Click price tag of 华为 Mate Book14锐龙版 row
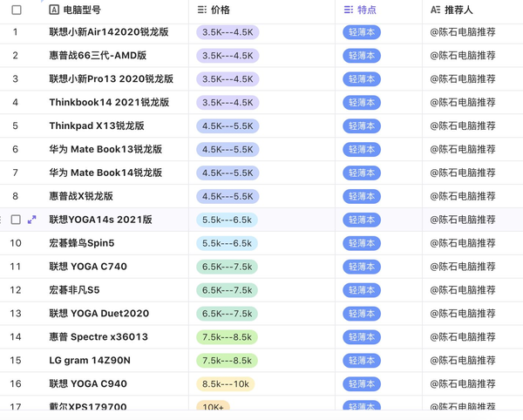523x420 pixels. pyautogui.click(x=228, y=173)
